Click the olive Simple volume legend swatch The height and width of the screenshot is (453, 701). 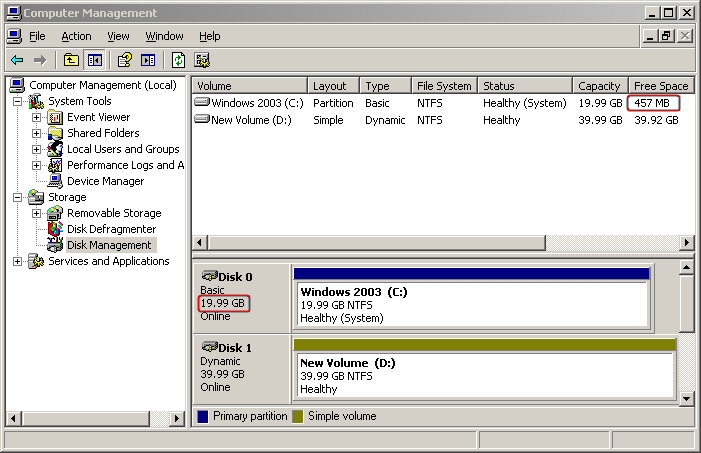[x=298, y=416]
